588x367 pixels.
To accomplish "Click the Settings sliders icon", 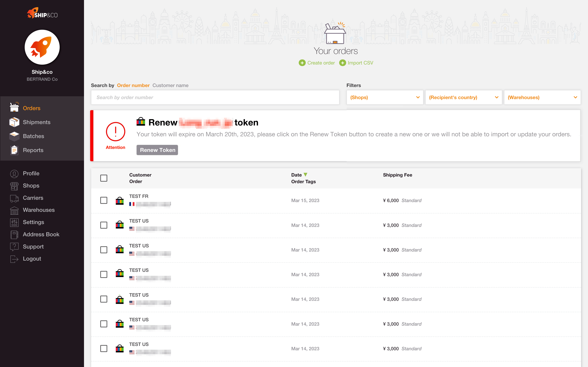I will [14, 222].
